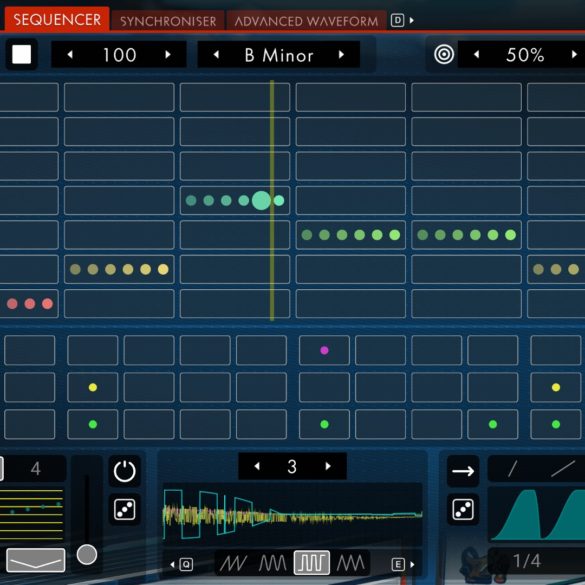Increase the waveform number 3 using right arrow
This screenshot has width=585, height=585.
[328, 466]
